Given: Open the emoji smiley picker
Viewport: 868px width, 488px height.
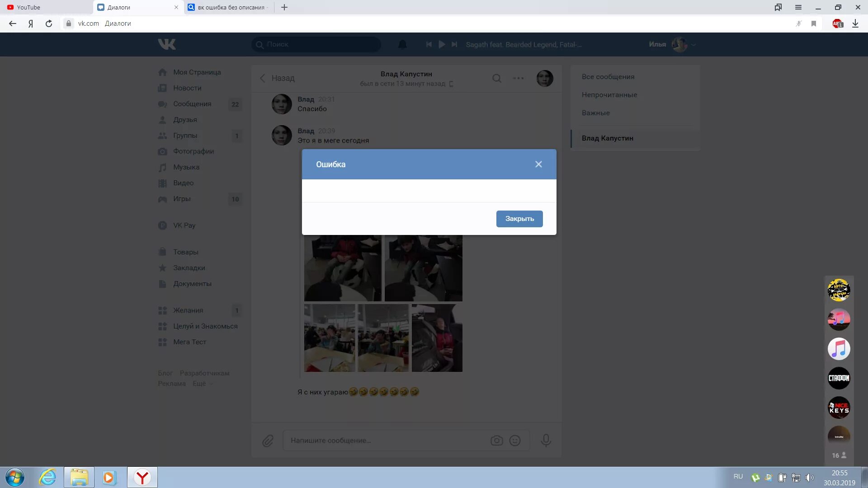Looking at the screenshot, I should click(x=515, y=441).
